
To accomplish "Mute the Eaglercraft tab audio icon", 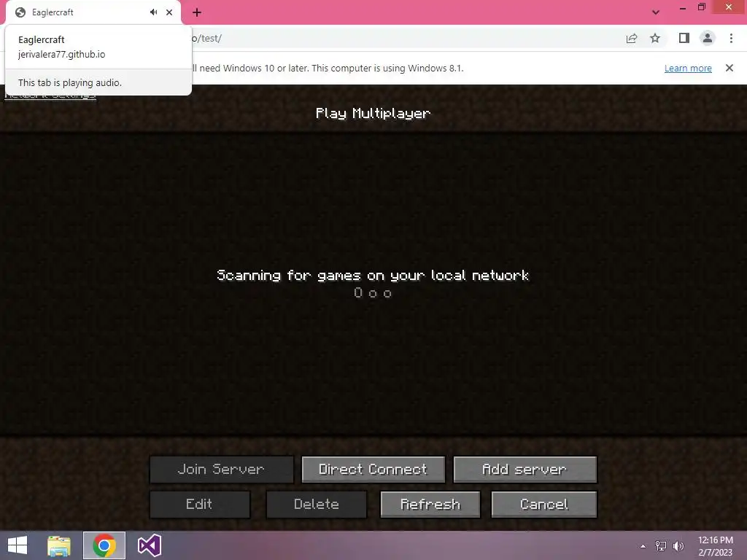I will tap(153, 12).
